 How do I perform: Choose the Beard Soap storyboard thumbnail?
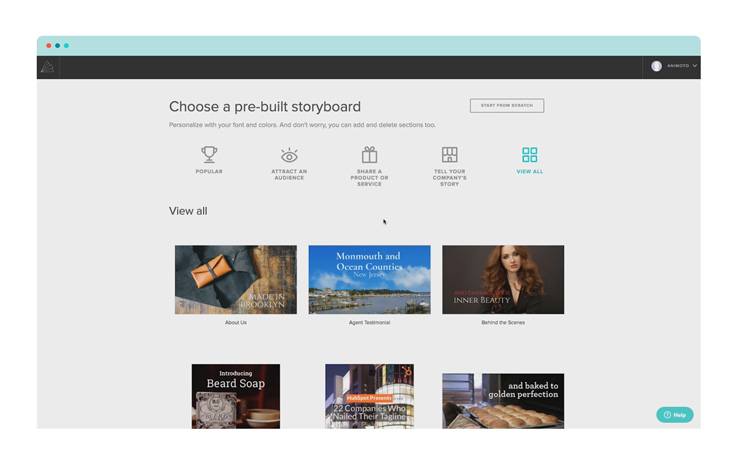coord(236,396)
